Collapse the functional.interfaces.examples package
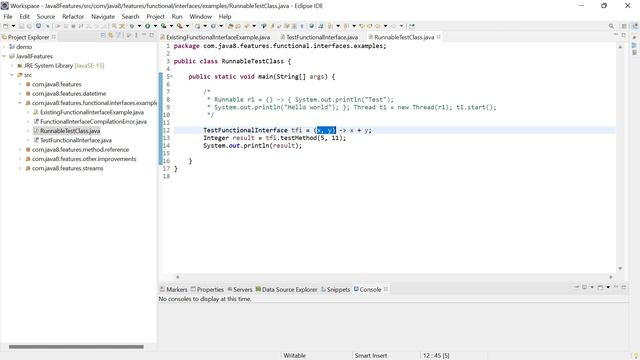The image size is (640, 360). click(x=20, y=103)
